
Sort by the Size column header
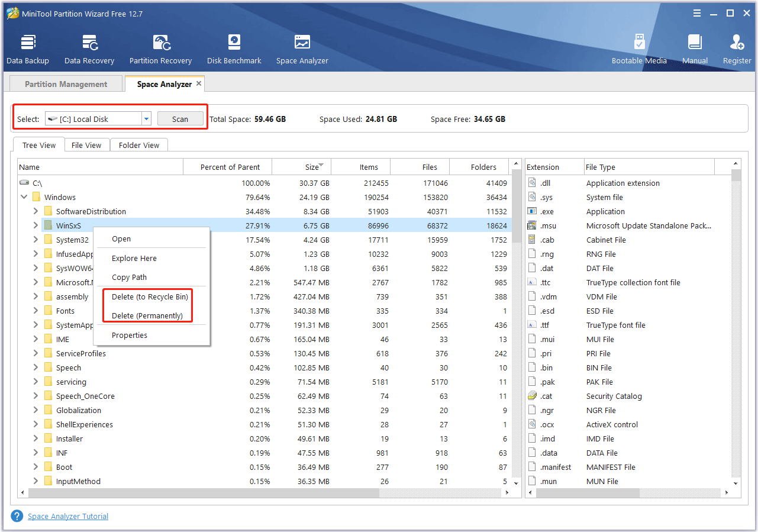pos(301,167)
